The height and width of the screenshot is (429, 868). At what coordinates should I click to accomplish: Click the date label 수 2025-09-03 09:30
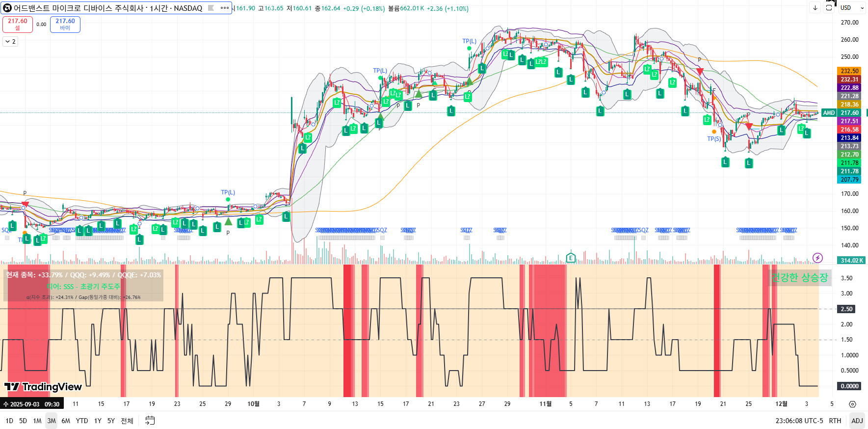[31, 404]
